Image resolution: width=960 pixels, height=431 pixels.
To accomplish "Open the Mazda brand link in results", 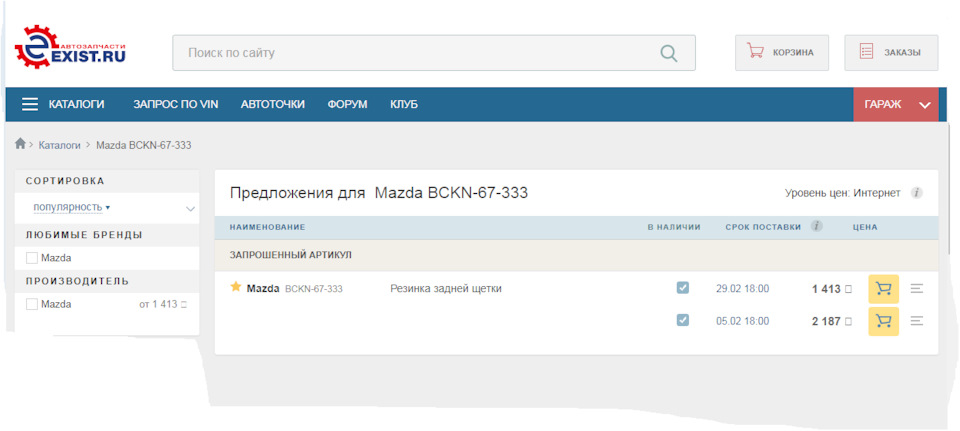I will point(263,288).
